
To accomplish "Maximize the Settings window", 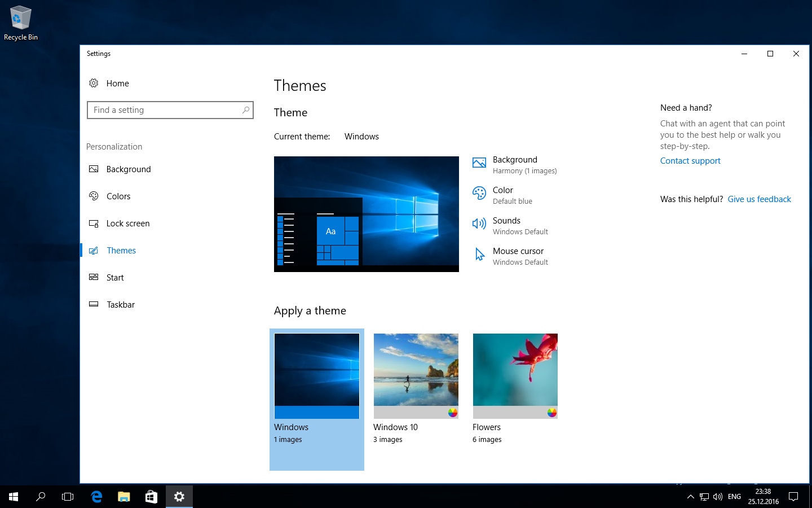I will coord(770,54).
